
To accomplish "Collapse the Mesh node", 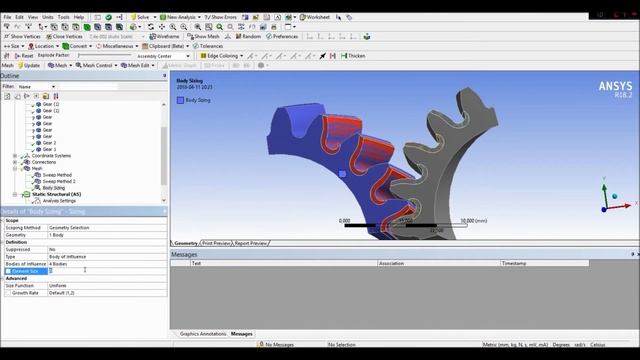I will [x=15, y=169].
